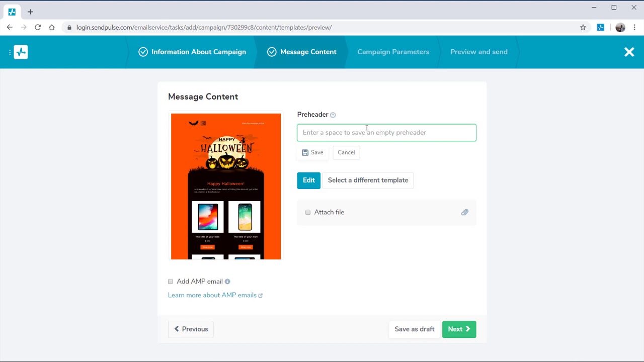Check the Add AMP email checkbox
644x362 pixels.
[171, 282]
